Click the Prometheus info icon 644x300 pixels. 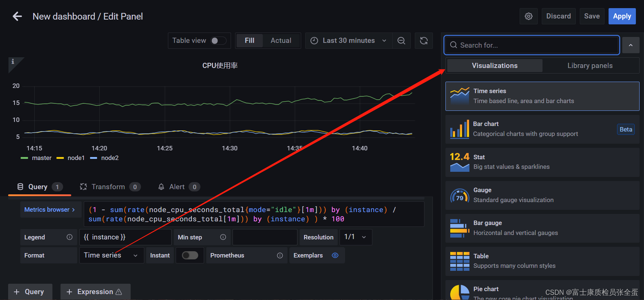coord(280,256)
